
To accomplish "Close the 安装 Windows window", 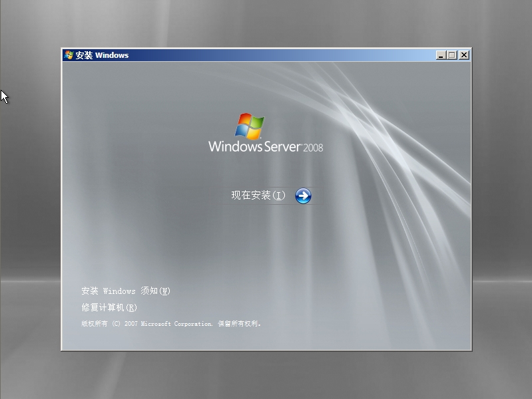I will (x=464, y=55).
